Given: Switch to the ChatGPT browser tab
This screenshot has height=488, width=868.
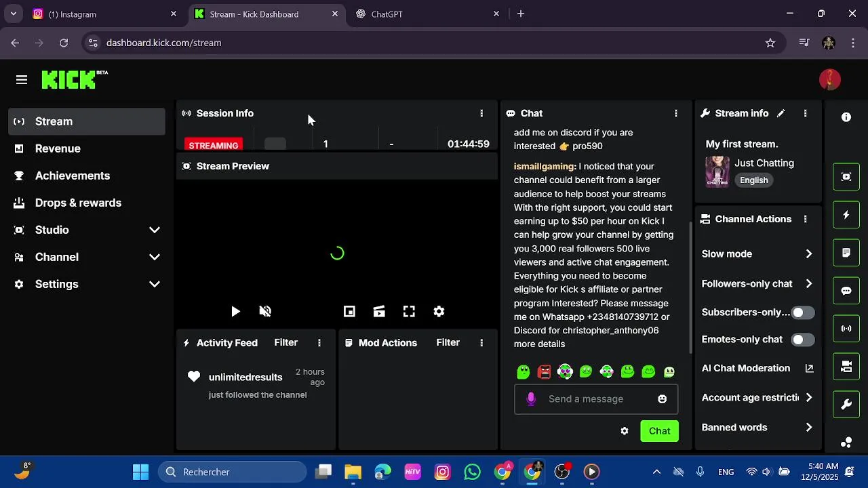Looking at the screenshot, I should [x=427, y=14].
